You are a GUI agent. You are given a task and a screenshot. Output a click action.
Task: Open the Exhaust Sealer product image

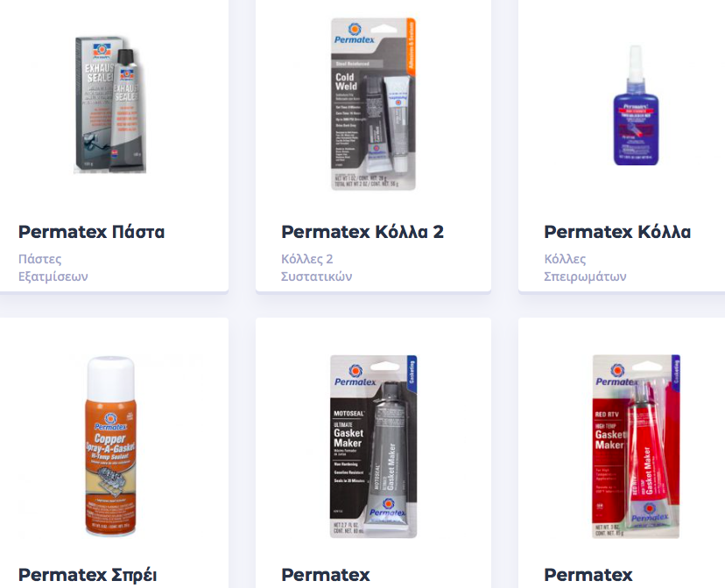(x=110, y=105)
